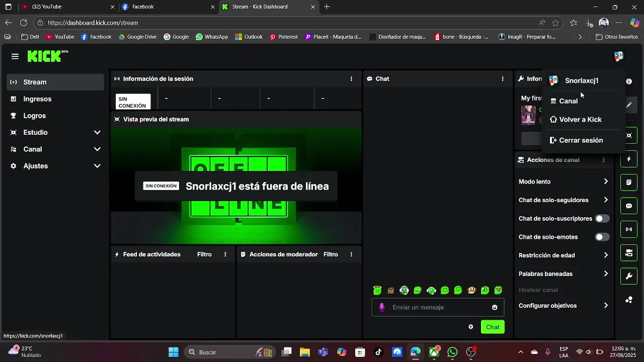The image size is (644, 362).
Task: Open Windows Start menu on taskbar
Action: coord(174,352)
